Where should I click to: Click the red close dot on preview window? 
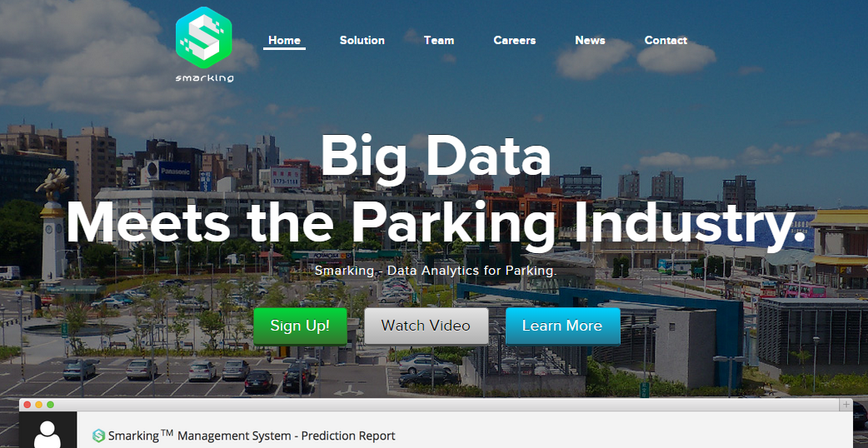[27, 405]
